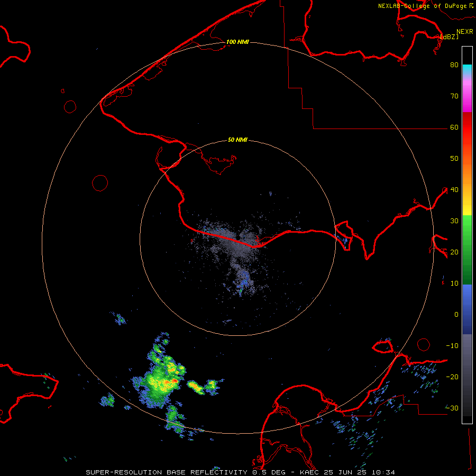Click the 20 value on dBZ scale

(x=454, y=252)
